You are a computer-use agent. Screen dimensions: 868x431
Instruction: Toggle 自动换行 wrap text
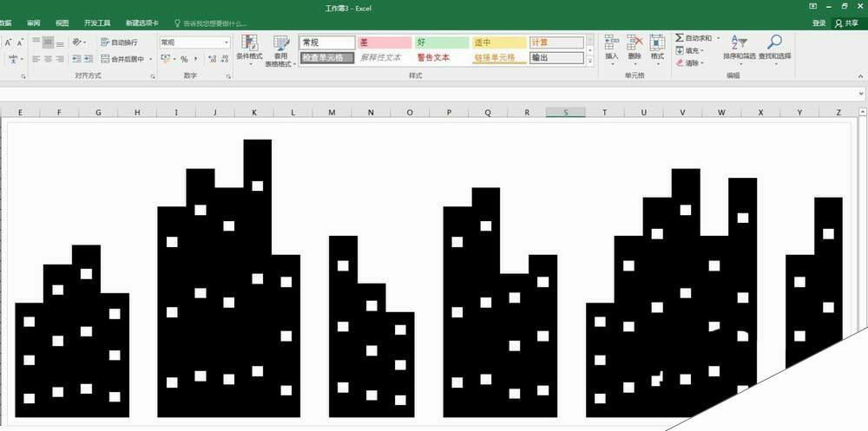(x=119, y=42)
